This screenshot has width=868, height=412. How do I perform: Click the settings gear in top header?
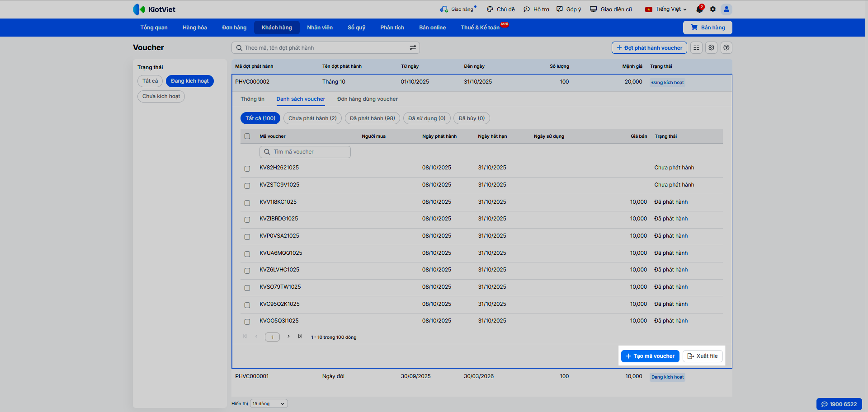[713, 9]
